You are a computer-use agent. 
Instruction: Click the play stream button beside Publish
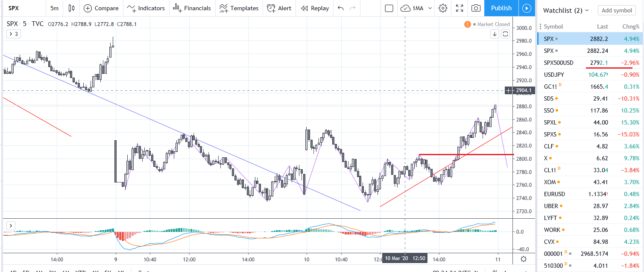coord(527,8)
